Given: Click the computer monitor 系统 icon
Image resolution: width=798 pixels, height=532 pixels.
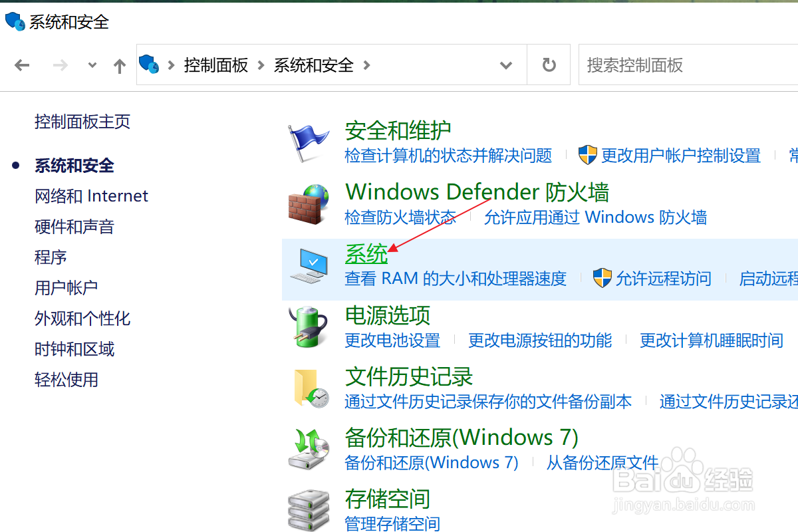Looking at the screenshot, I should tap(309, 267).
